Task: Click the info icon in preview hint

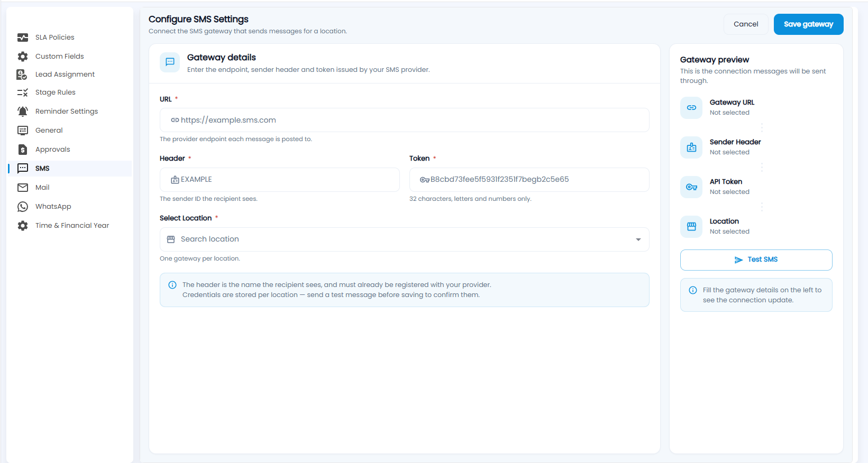Action: point(693,291)
